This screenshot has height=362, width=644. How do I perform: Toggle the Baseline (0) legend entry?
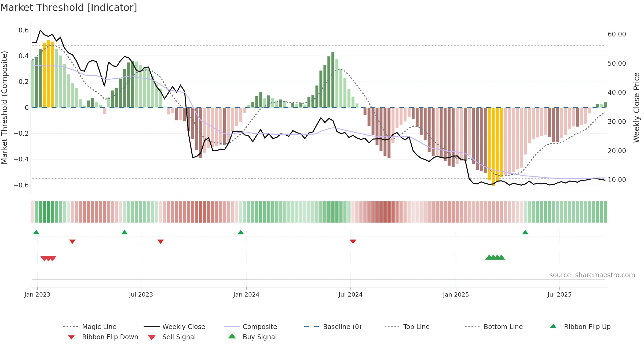point(333,327)
